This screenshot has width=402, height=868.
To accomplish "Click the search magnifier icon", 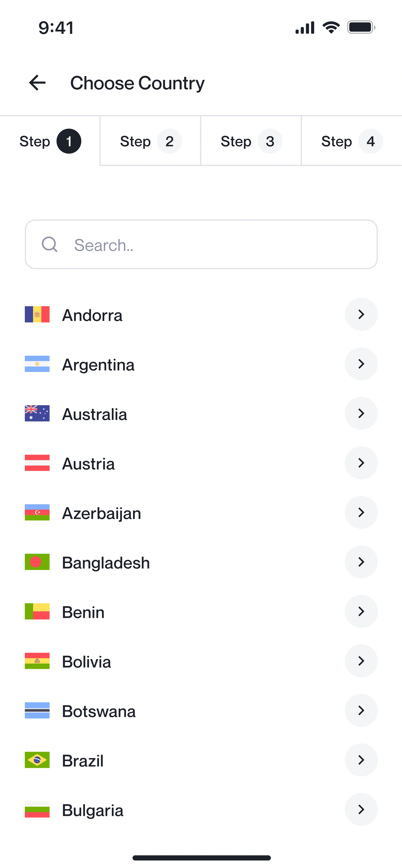I will (49, 244).
